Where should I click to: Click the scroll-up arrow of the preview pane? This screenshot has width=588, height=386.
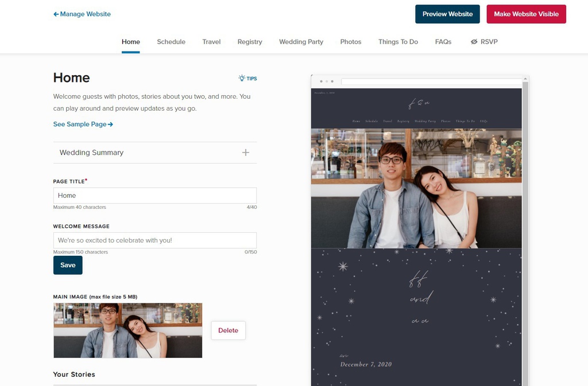(x=525, y=79)
